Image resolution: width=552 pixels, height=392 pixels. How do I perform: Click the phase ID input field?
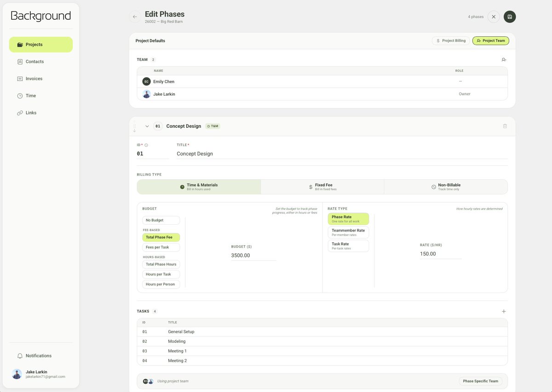pyautogui.click(x=153, y=154)
